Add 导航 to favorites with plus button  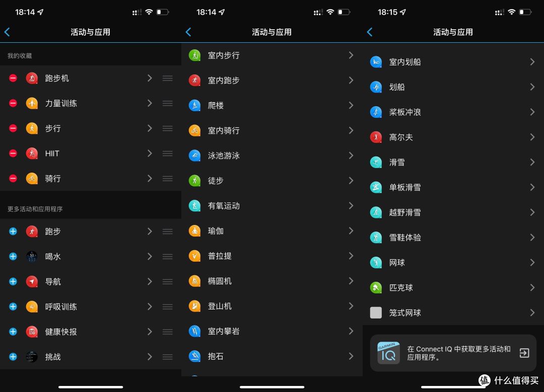coord(13,281)
